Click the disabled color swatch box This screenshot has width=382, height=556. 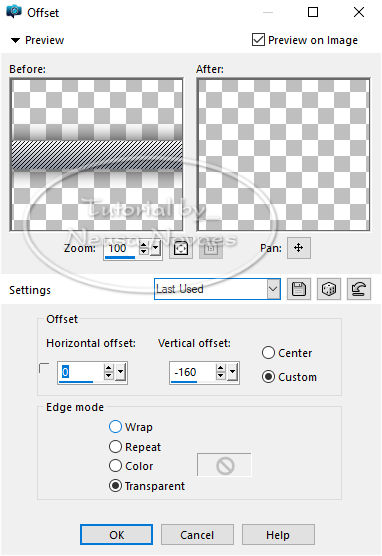coord(224,465)
